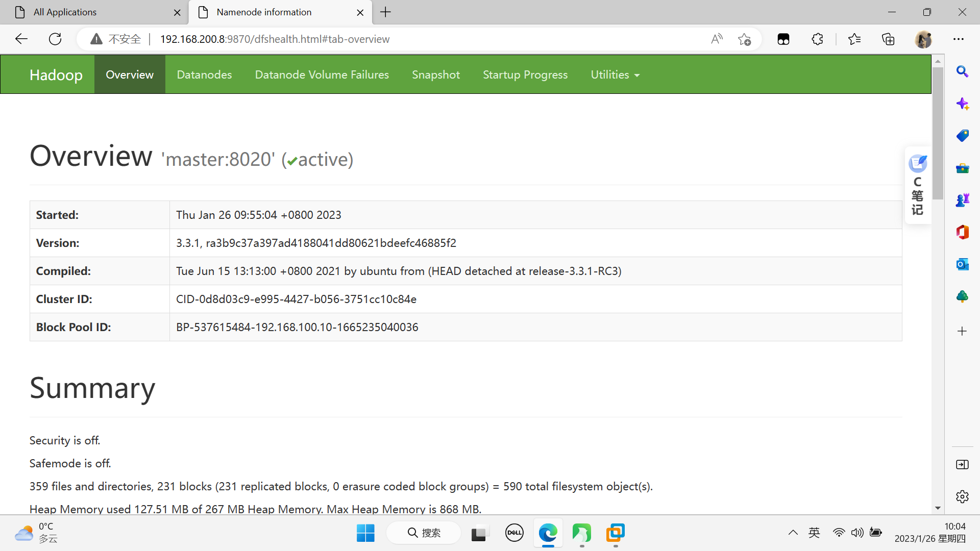This screenshot has width=980, height=551.
Task: Show hidden system tray icons chevron
Action: 793,533
